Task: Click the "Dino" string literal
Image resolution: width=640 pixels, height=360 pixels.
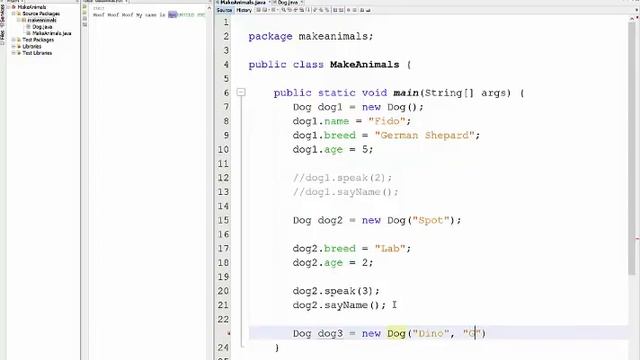Action: 431,333
